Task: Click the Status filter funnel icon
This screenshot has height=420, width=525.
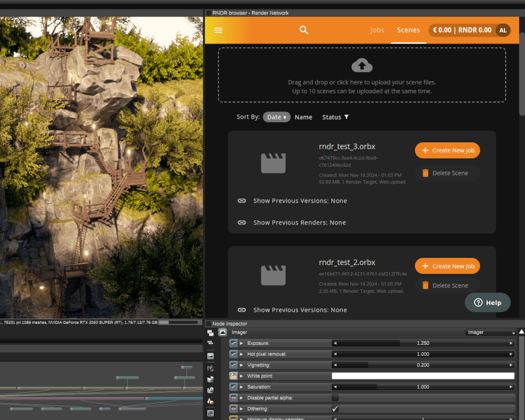Action: [x=346, y=117]
